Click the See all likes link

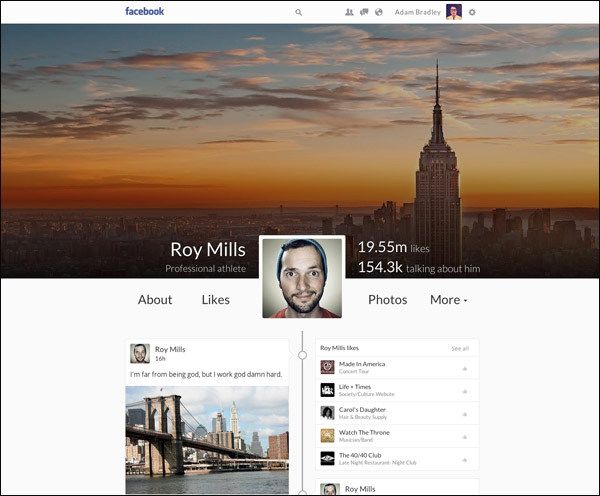459,348
